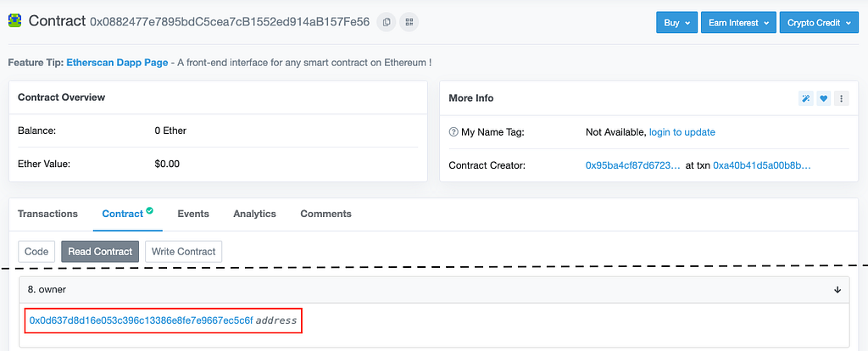The width and height of the screenshot is (868, 351).
Task: Follow the login to update link
Action: [x=682, y=132]
